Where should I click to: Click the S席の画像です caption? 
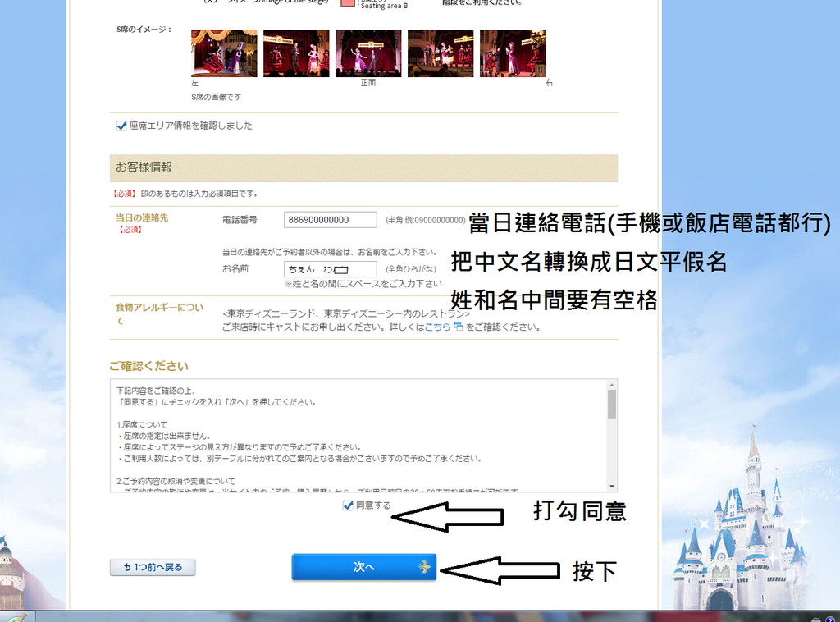click(216, 97)
